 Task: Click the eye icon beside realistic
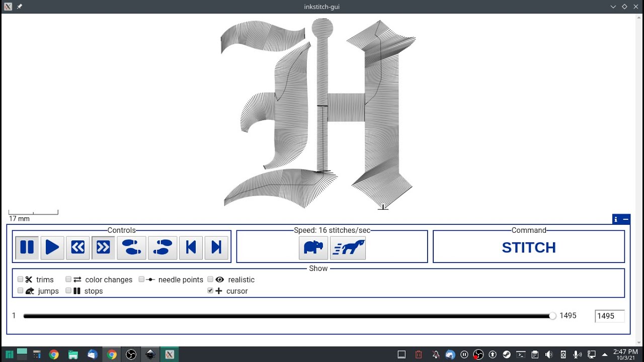[x=220, y=280]
